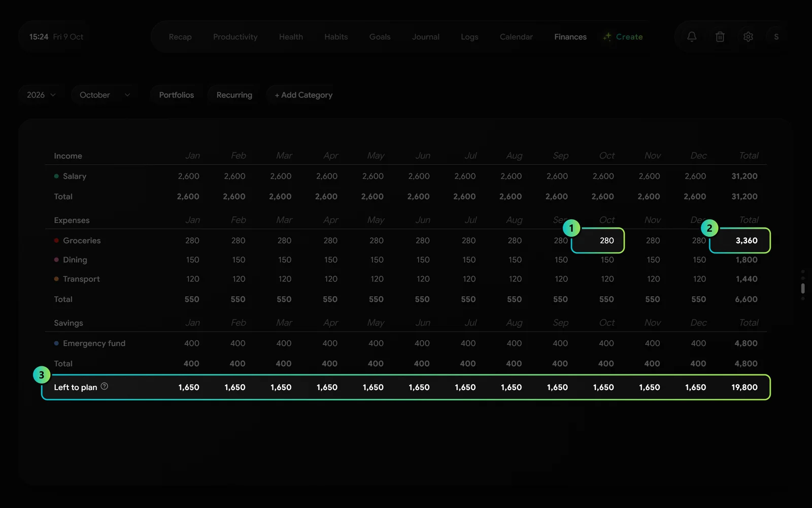Click the Fri 9 Oct date
812x508 pixels.
pyautogui.click(x=68, y=37)
